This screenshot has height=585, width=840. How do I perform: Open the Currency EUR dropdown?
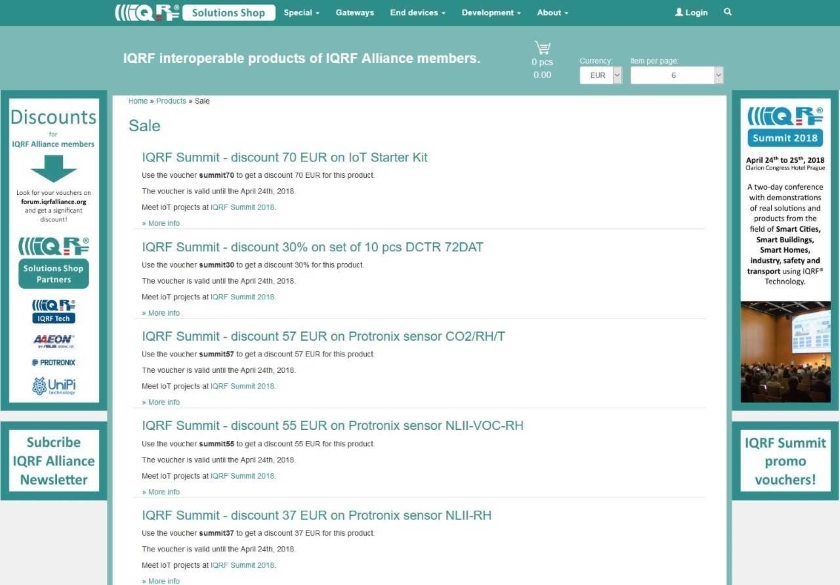(x=601, y=76)
